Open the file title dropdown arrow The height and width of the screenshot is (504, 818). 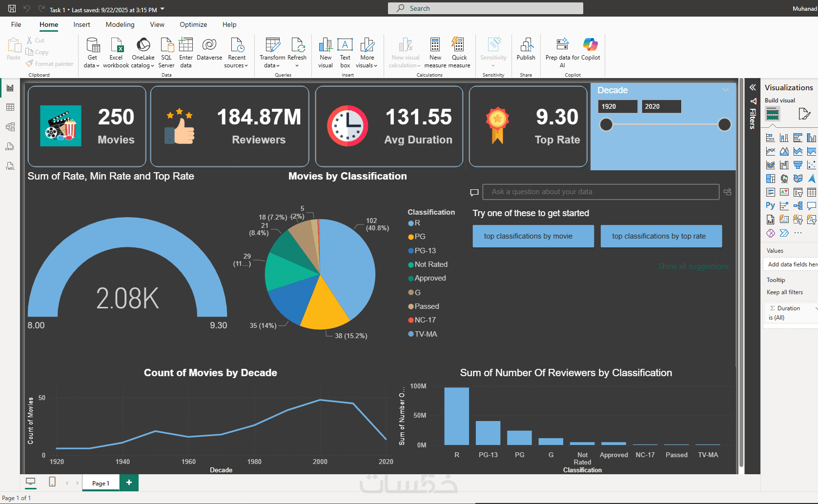(x=163, y=9)
